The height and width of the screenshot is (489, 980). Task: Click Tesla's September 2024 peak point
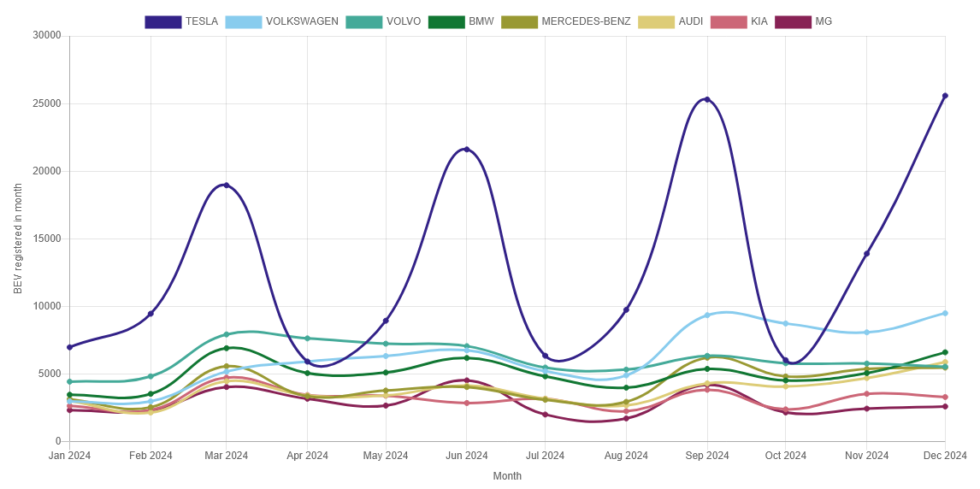[706, 100]
